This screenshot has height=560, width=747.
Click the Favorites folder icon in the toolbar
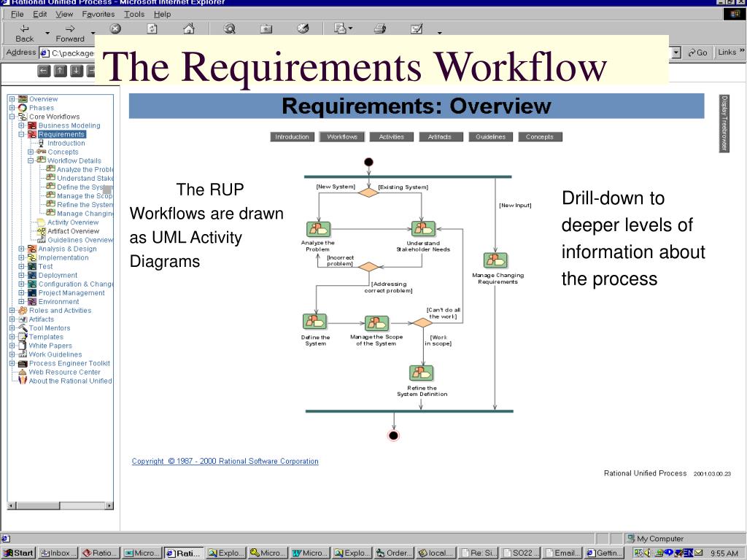[x=266, y=29]
